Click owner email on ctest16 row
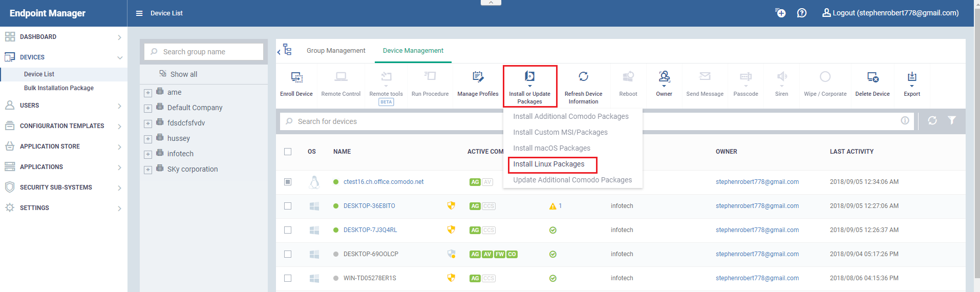Screen dimensions: 980x292 757,182
